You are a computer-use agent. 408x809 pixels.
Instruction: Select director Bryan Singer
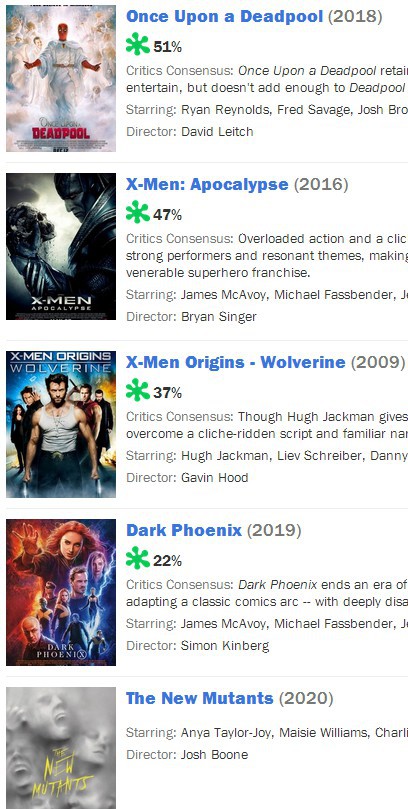[x=219, y=317]
